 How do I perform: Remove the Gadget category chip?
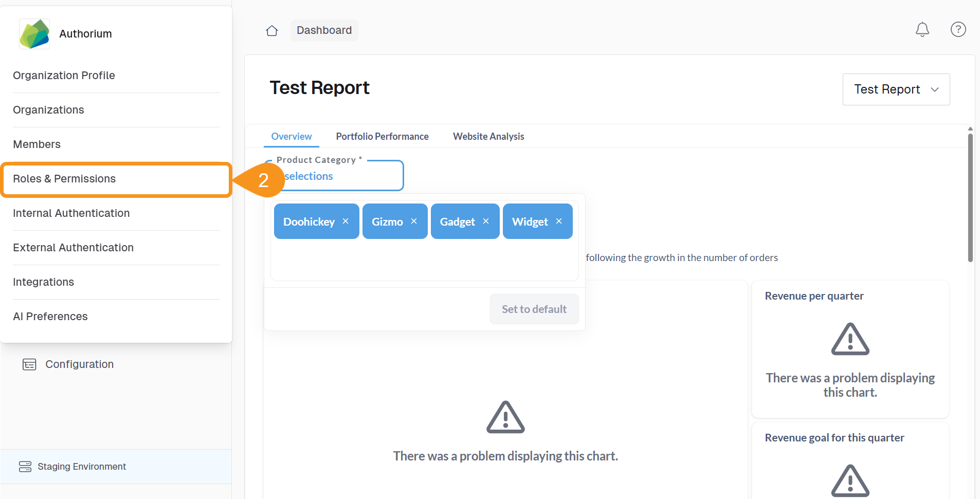pyautogui.click(x=485, y=221)
